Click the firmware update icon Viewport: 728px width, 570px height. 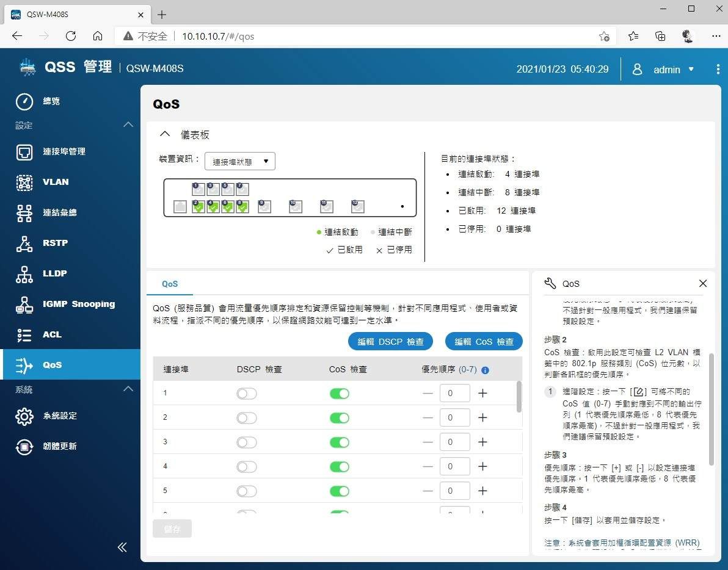click(x=24, y=447)
